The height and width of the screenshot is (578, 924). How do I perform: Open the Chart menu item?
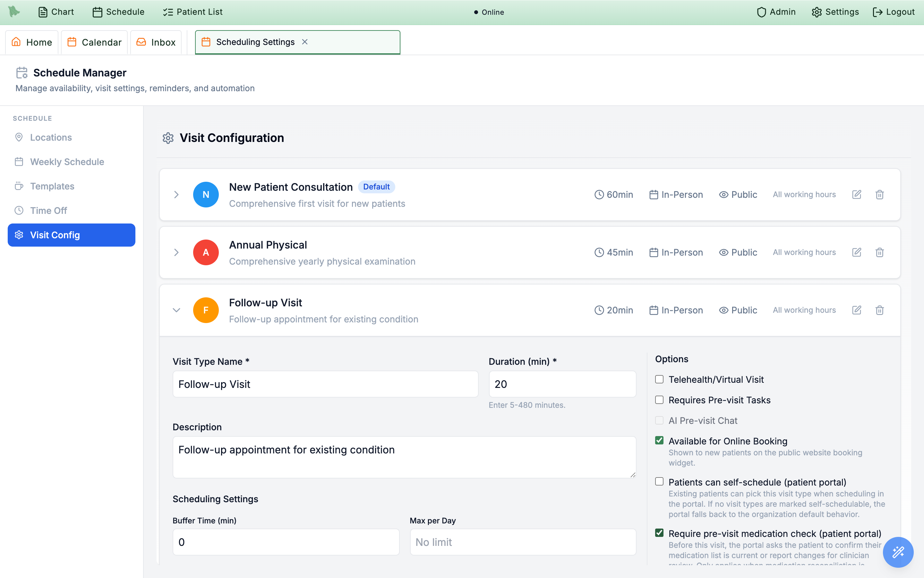(56, 12)
